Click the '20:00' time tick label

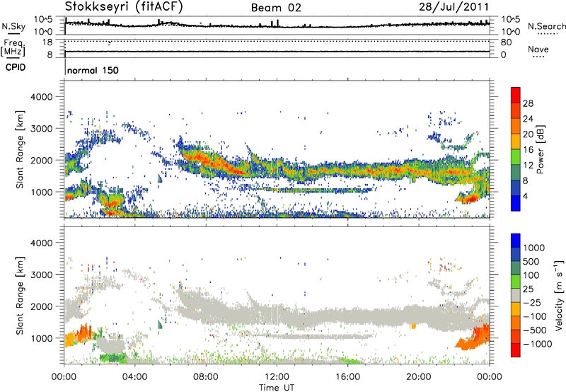[x=419, y=377]
